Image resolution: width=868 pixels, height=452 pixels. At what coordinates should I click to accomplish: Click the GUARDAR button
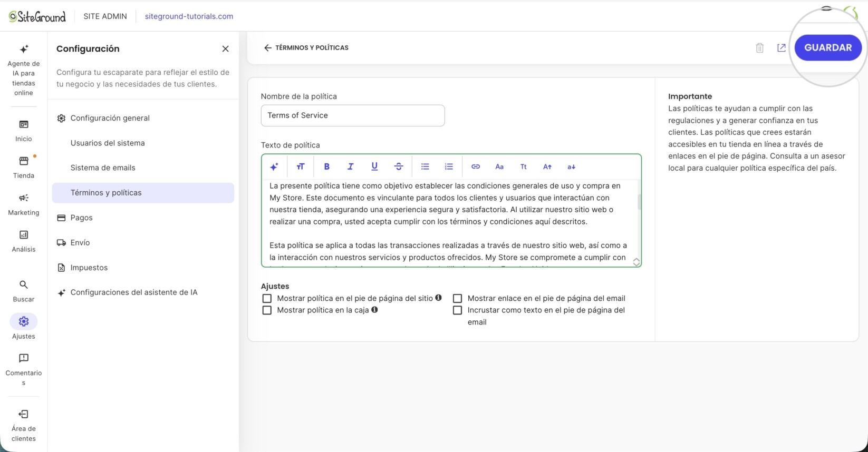(828, 47)
